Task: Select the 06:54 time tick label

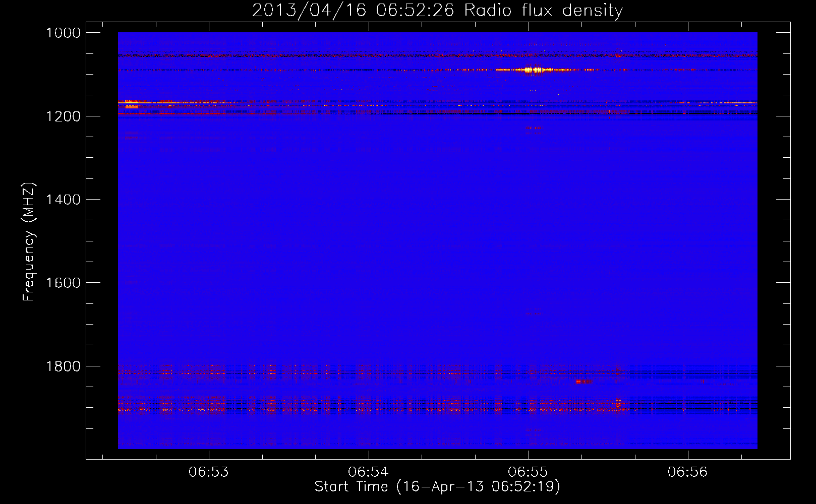Action: (x=368, y=472)
